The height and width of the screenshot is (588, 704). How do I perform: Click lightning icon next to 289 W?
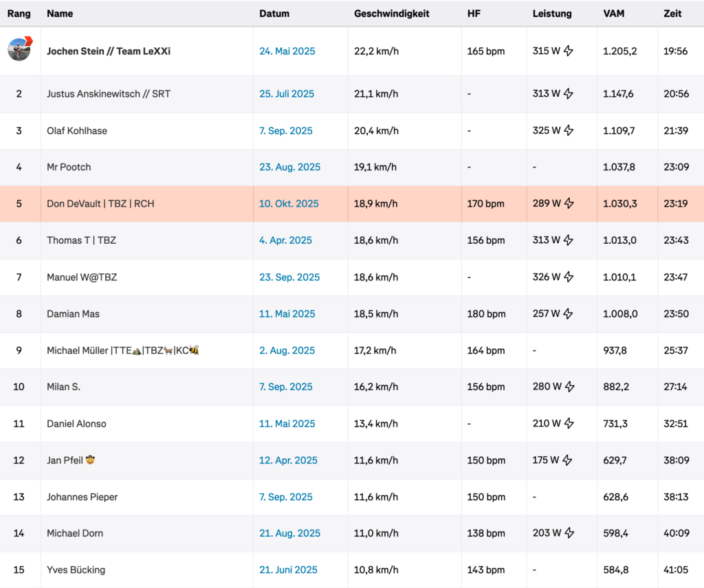click(569, 203)
